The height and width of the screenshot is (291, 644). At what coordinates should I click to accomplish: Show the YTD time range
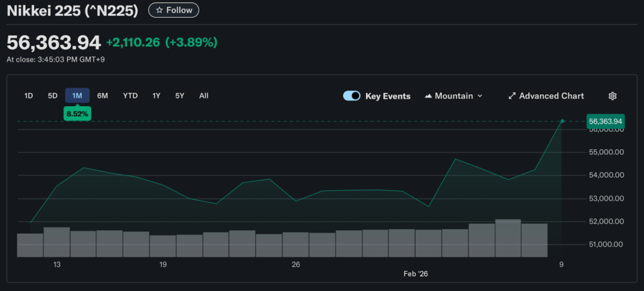tap(130, 96)
